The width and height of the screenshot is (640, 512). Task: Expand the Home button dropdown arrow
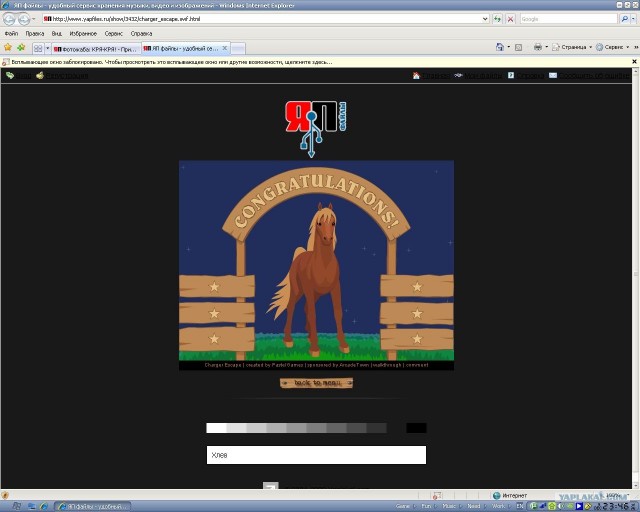(509, 47)
